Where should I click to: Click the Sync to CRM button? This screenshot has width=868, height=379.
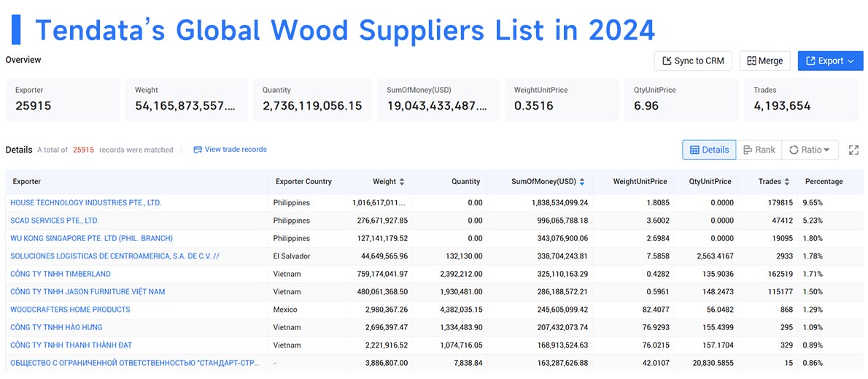692,61
